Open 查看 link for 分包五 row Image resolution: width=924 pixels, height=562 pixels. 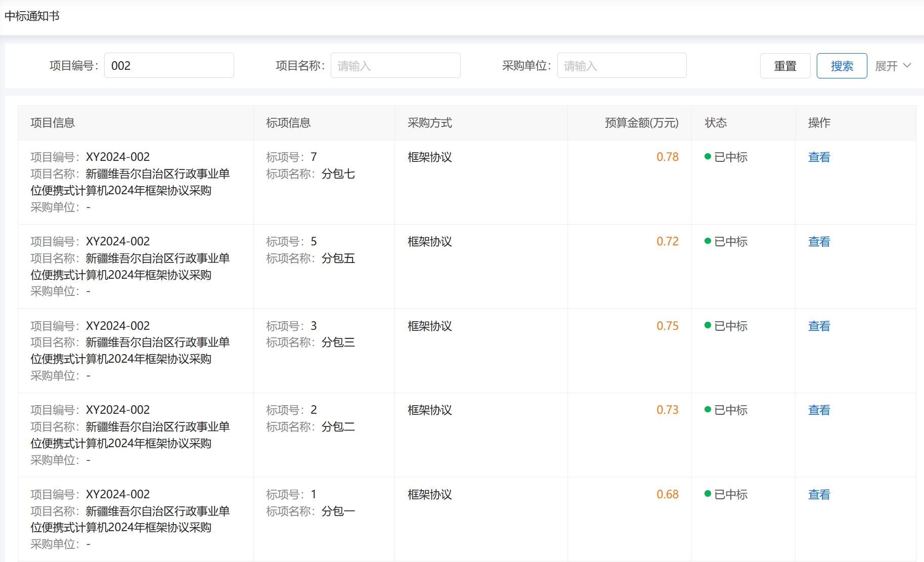tap(819, 242)
